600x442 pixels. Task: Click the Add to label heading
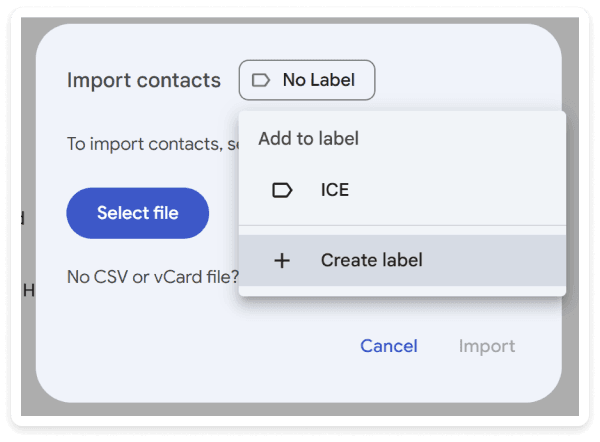coord(308,139)
